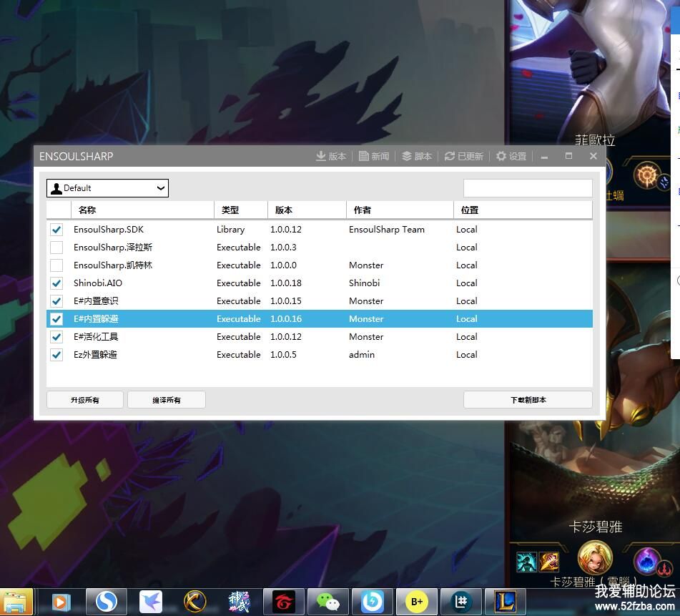The image size is (680, 616).
Task: Open the 神武 game taskbar icon
Action: coord(239,602)
